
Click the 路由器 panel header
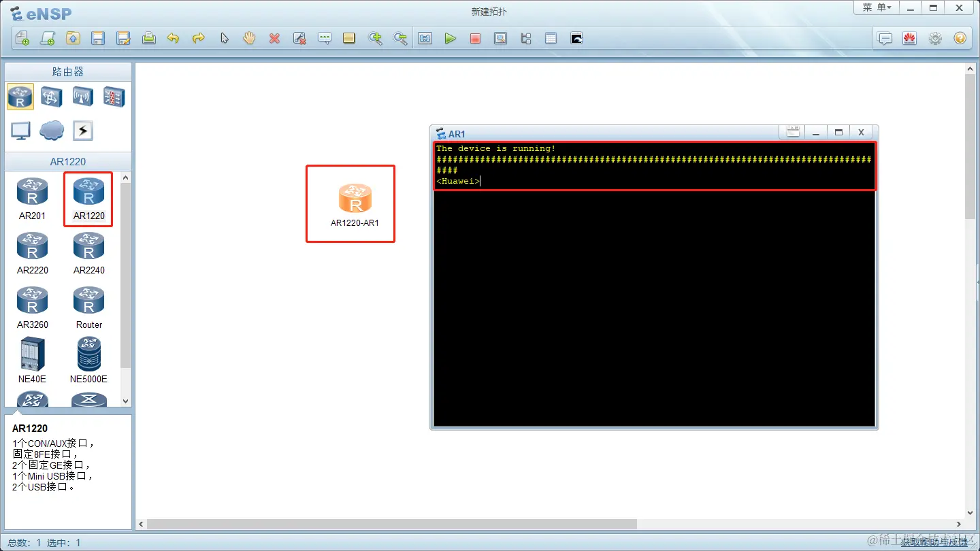click(x=68, y=71)
